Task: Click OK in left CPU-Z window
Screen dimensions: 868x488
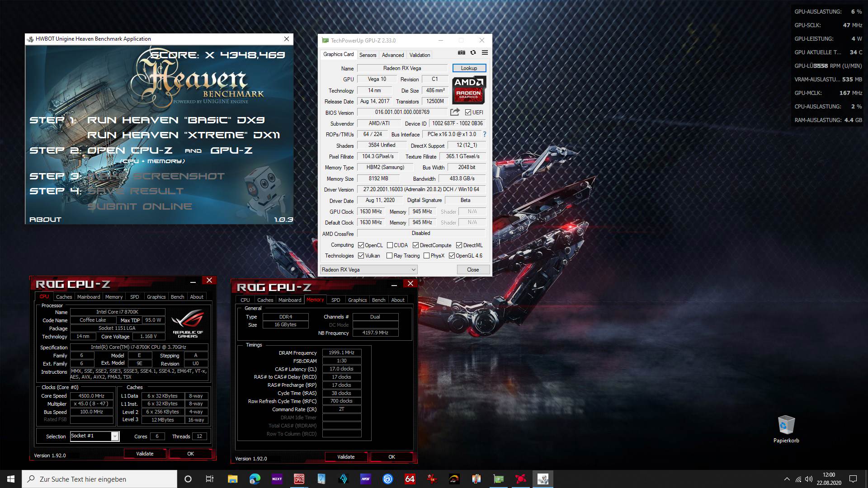Action: [x=190, y=454]
